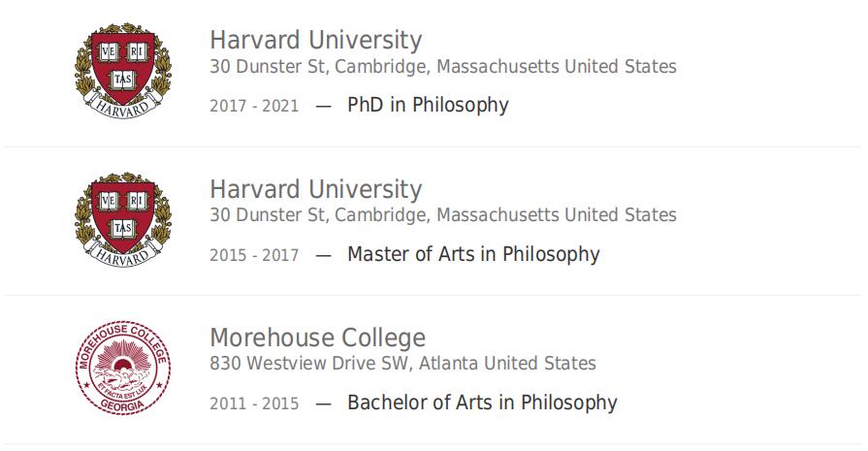Viewport: 868px width, 451px height.
Task: Select Harvard University heading above PhD entry
Action: pyautogui.click(x=315, y=41)
